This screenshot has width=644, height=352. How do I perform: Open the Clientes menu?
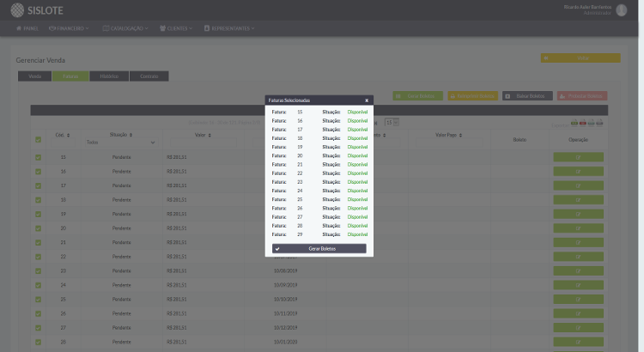pyautogui.click(x=176, y=28)
